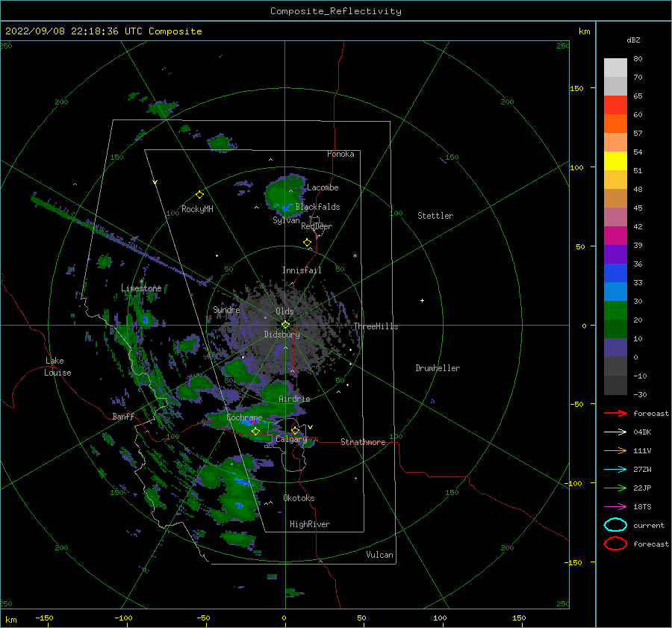Click the Cochrane label

[244, 417]
